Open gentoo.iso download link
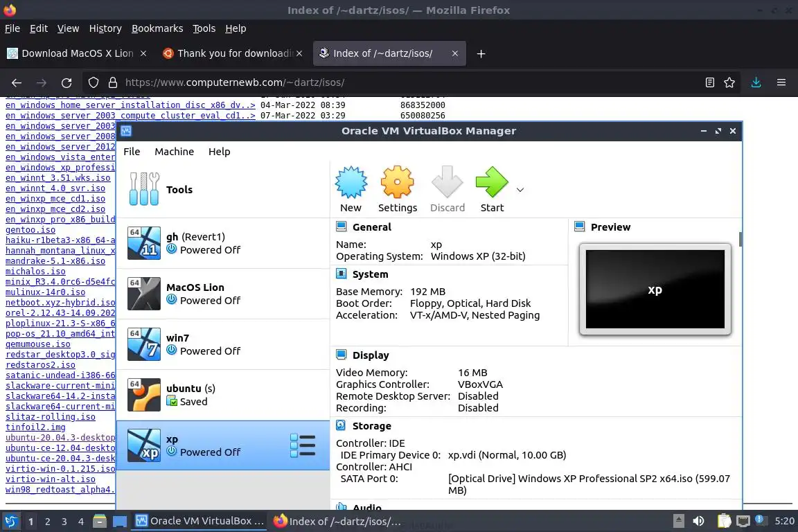This screenshot has width=798, height=532. [x=30, y=229]
